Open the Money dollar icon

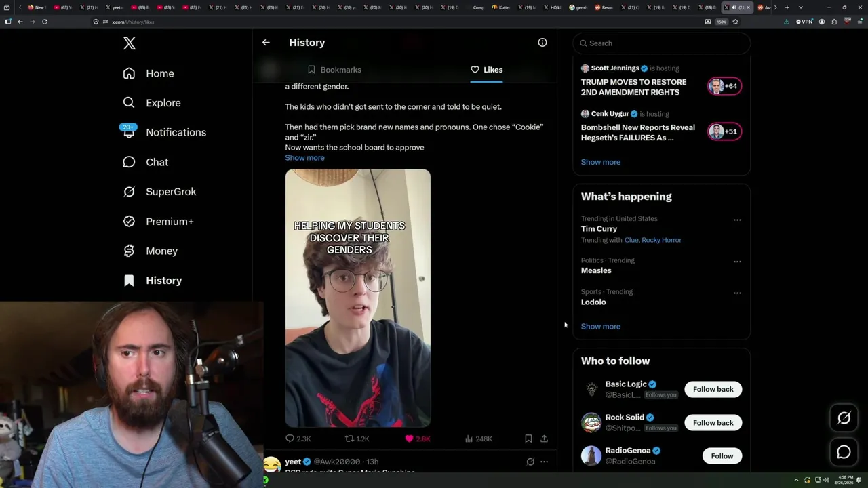tap(129, 251)
